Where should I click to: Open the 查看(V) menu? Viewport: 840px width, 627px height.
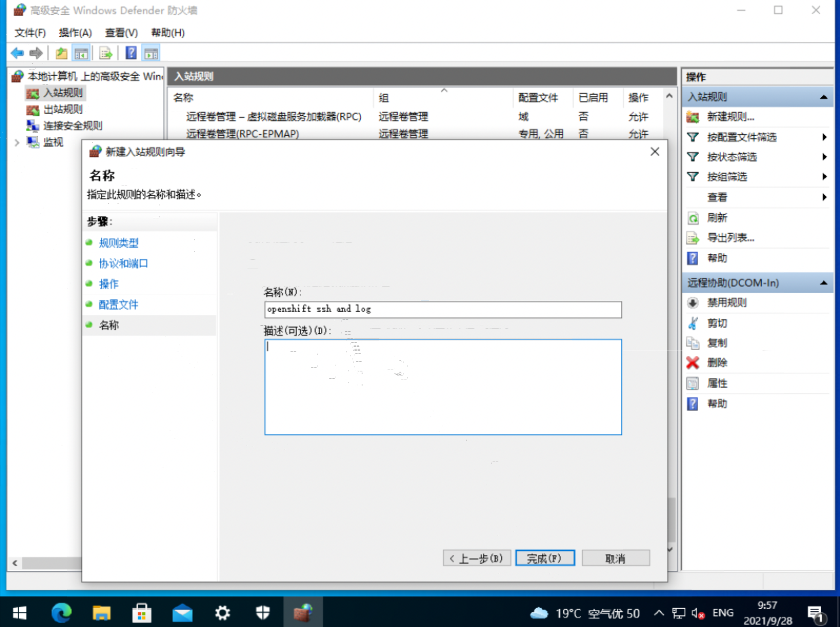click(121, 33)
